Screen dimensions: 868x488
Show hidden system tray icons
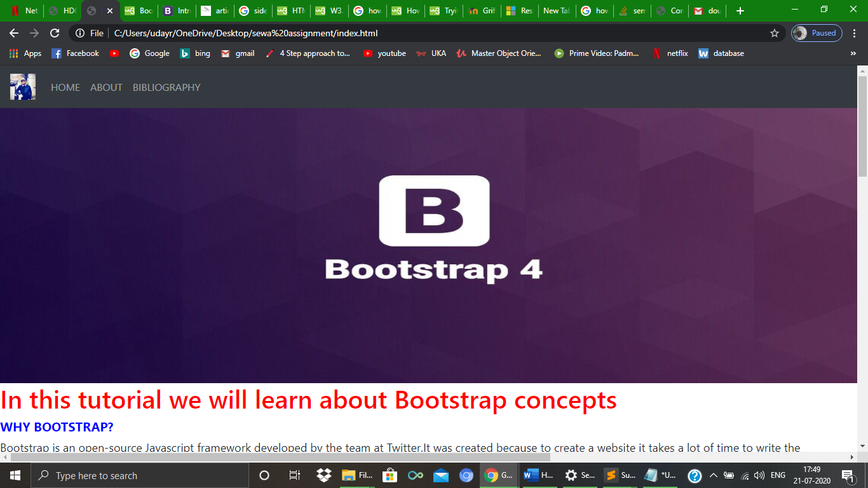713,475
